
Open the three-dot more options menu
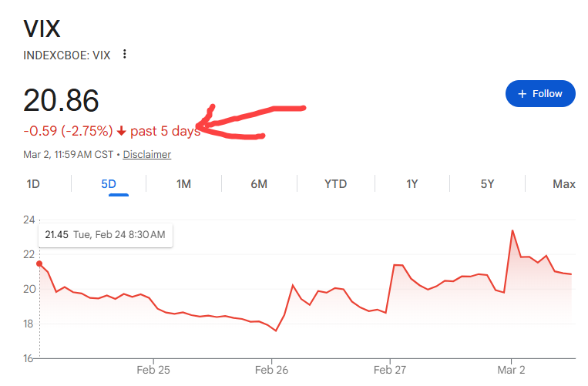[125, 55]
